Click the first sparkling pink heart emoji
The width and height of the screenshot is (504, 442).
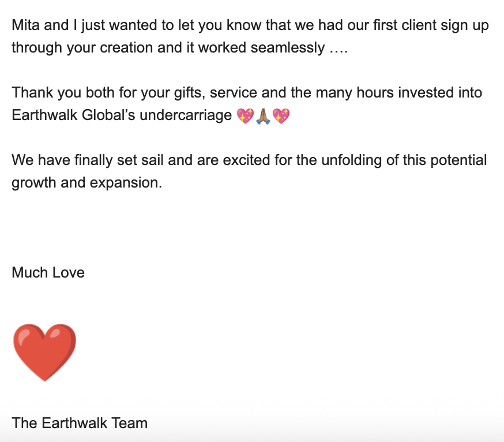(x=245, y=115)
